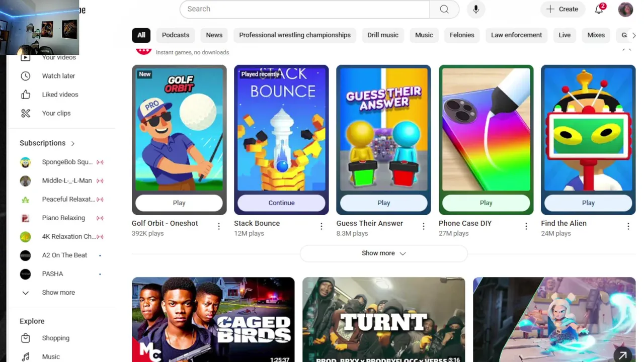The image size is (644, 362).
Task: Open Shopping bag icon in Explore
Action: [x=26, y=338]
